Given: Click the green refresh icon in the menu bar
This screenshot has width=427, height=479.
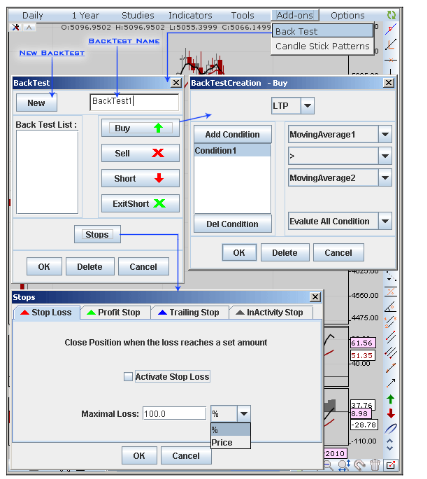Looking at the screenshot, I should 391,15.
